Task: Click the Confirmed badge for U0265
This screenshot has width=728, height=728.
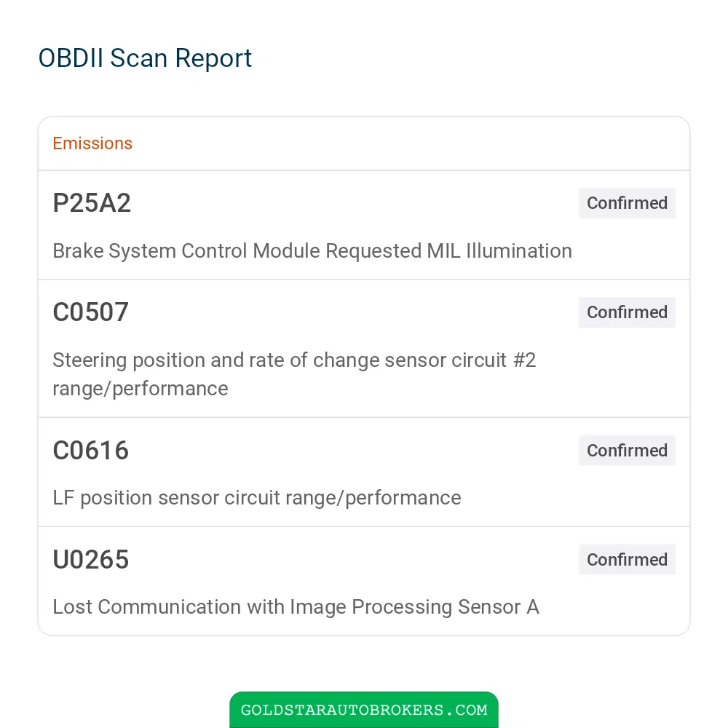Action: (x=627, y=559)
